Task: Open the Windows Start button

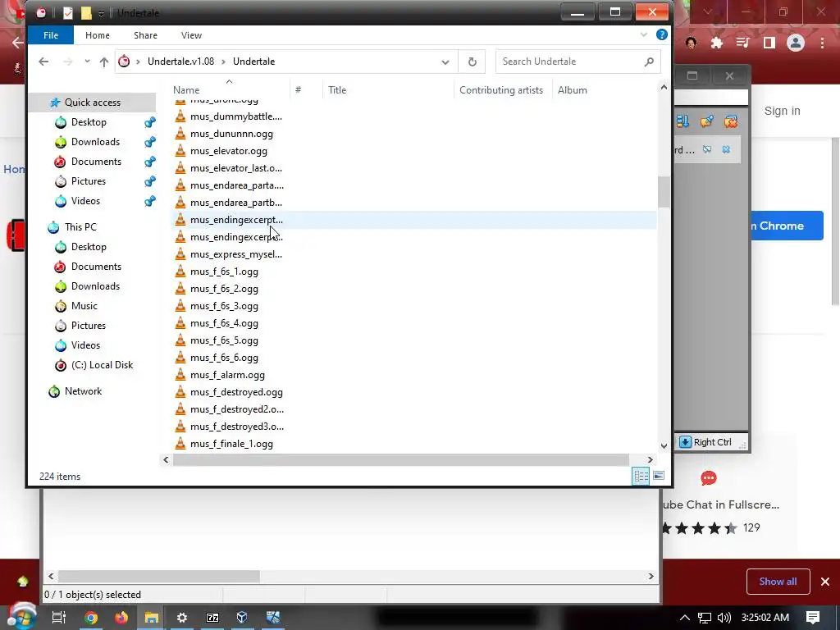Action: [x=21, y=617]
